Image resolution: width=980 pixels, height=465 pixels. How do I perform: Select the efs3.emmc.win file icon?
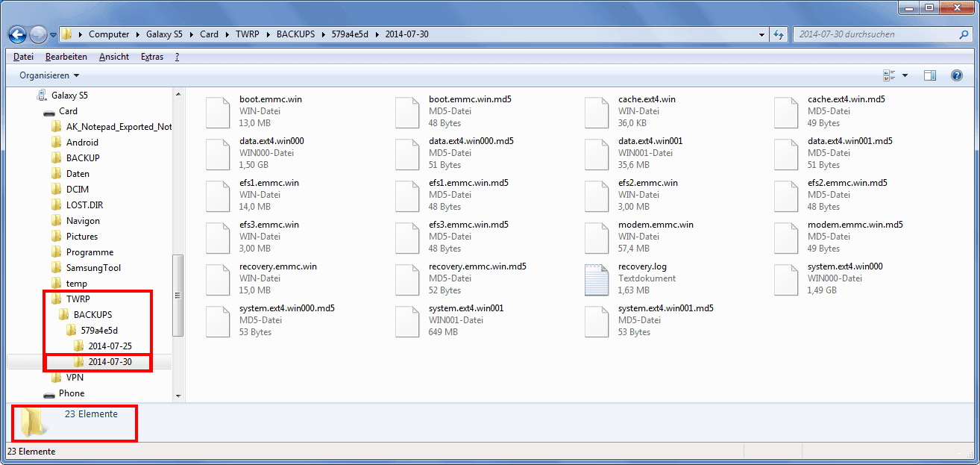(x=218, y=237)
